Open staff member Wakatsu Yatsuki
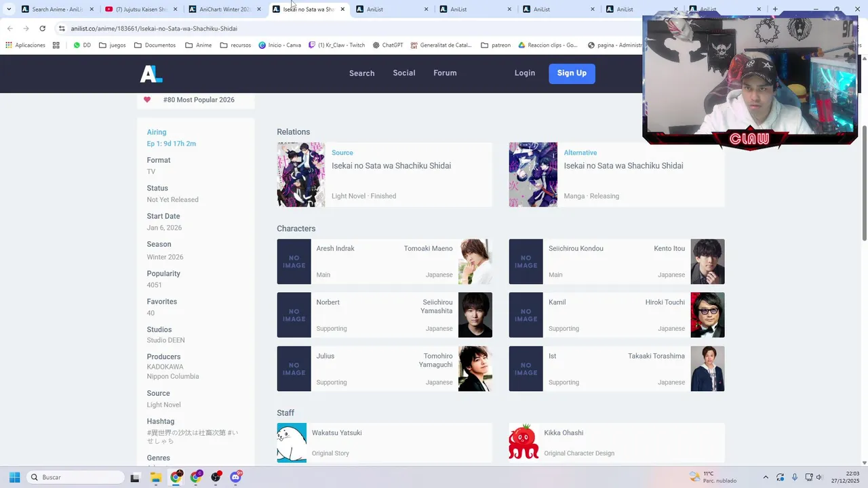Viewport: 868px width, 488px height. click(x=337, y=433)
